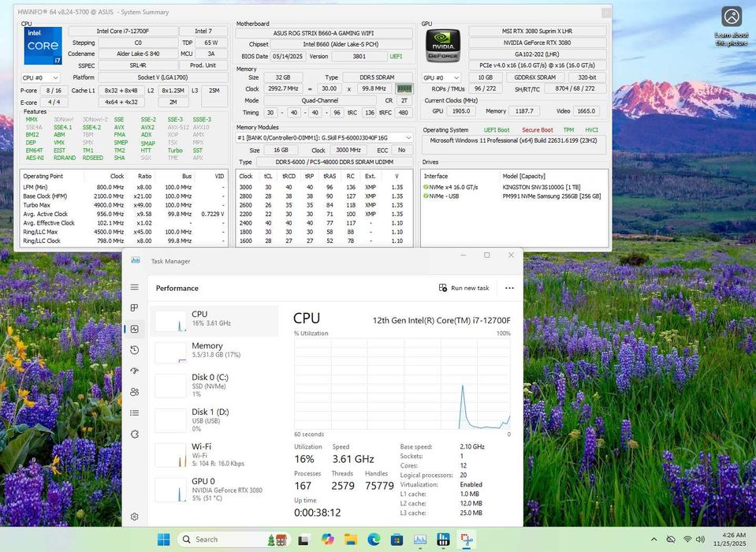The height and width of the screenshot is (552, 756).
Task: Select GPU 0 in the performance list
Action: (x=214, y=489)
